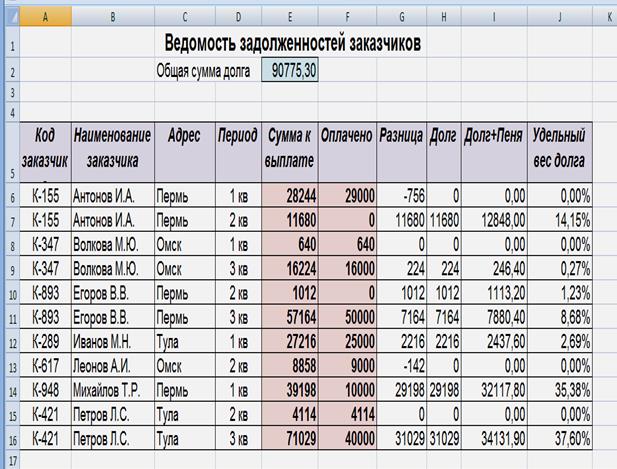Select the cell with 29000
The width and height of the screenshot is (617, 469).
click(347, 196)
